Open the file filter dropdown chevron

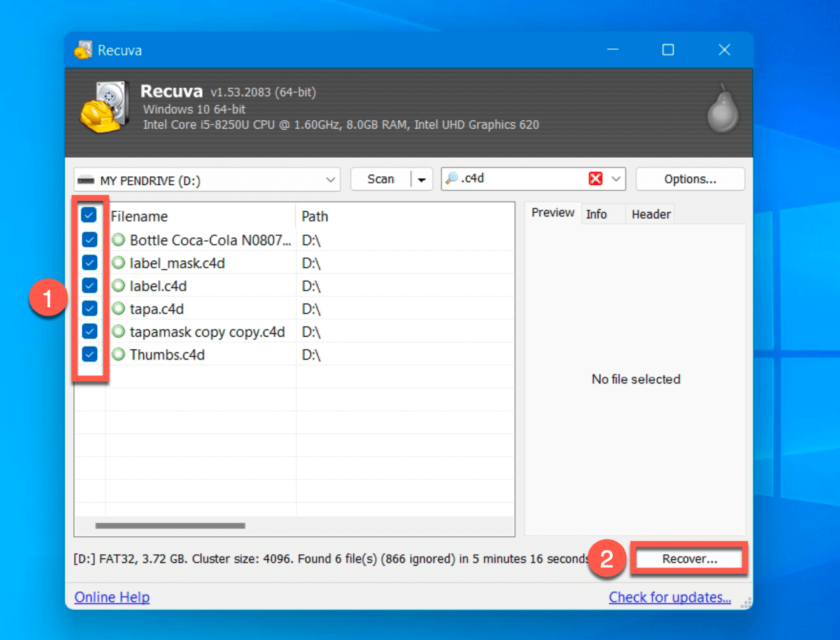coord(615,179)
